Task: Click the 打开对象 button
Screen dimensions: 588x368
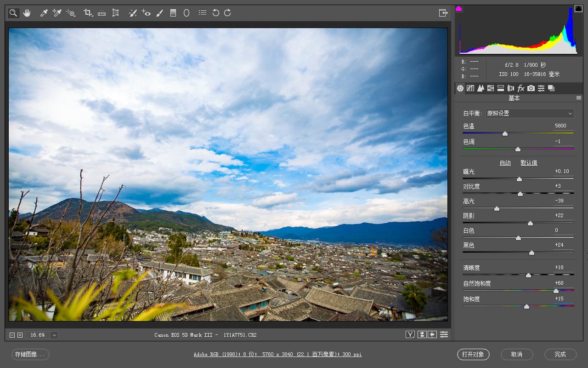Action: [x=473, y=354]
